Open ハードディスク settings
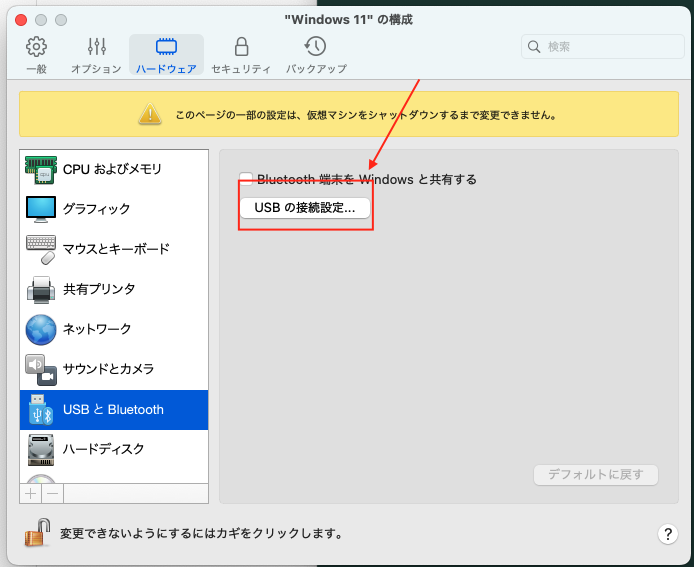The width and height of the screenshot is (694, 567). [114, 449]
